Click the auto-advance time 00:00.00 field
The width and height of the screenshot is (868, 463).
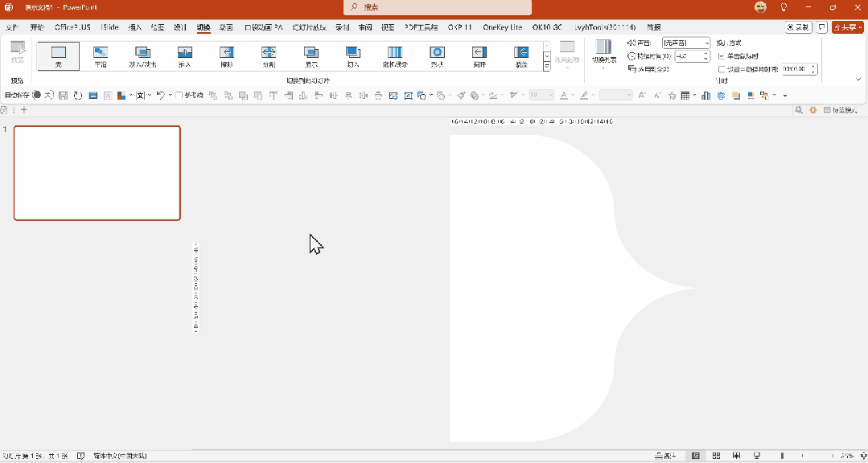800,69
